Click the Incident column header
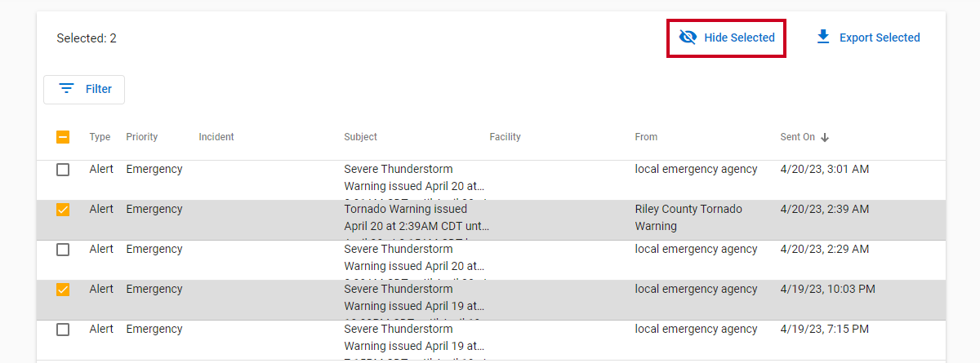This screenshot has height=363, width=980. point(216,137)
